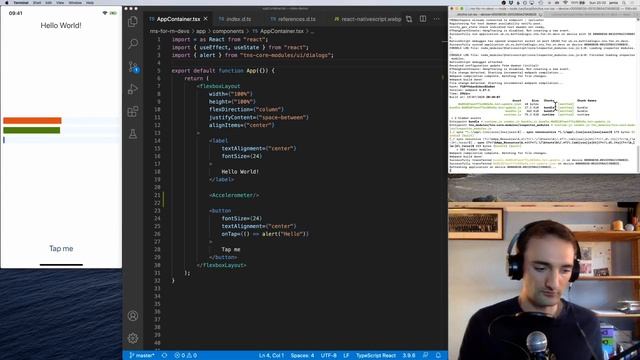The width and height of the screenshot is (640, 360).
Task: Click the green accelerometer bar in simulator
Action: coord(31,130)
